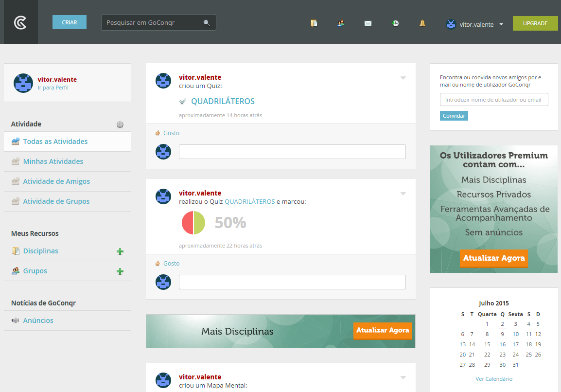Open the notifications bell icon

click(x=422, y=23)
